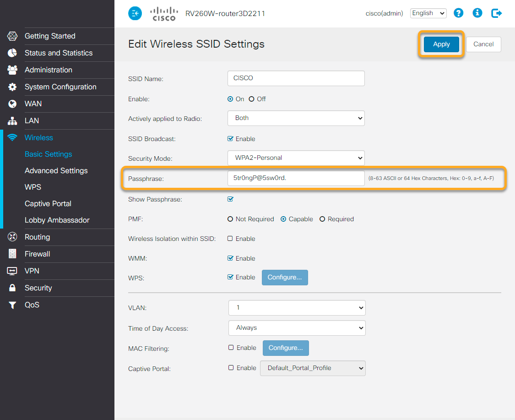Image resolution: width=515 pixels, height=420 pixels.
Task: Click Configure next to WPS
Action: [285, 278]
